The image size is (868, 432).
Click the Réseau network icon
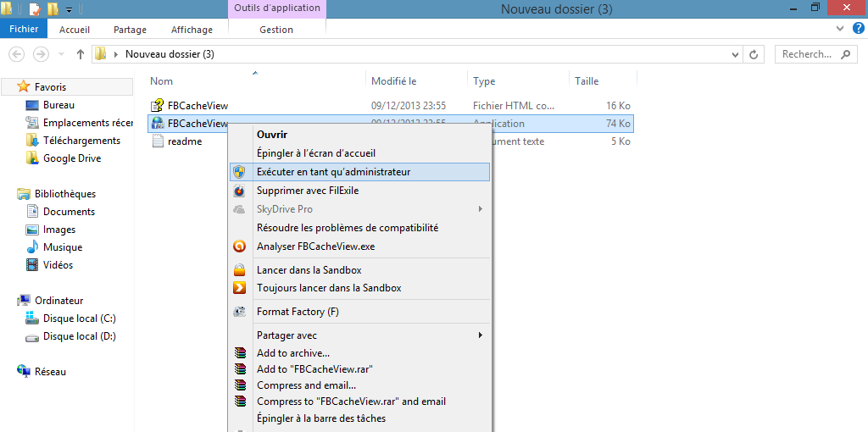point(23,372)
